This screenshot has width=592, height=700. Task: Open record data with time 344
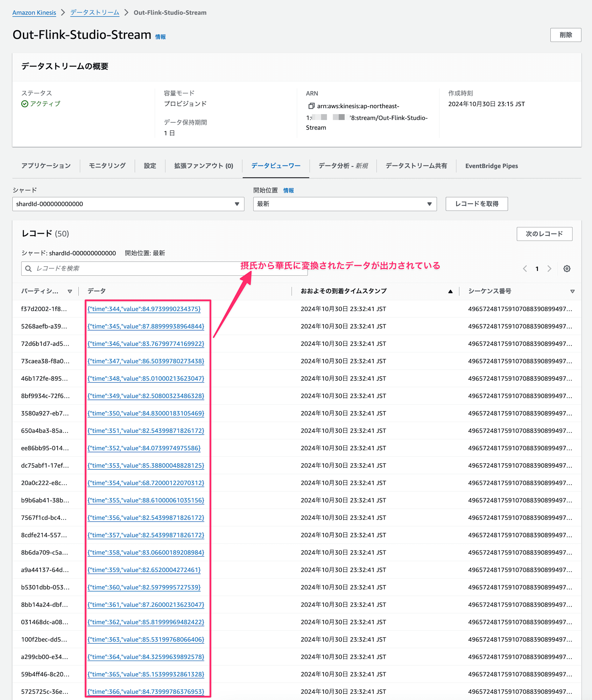[144, 309]
